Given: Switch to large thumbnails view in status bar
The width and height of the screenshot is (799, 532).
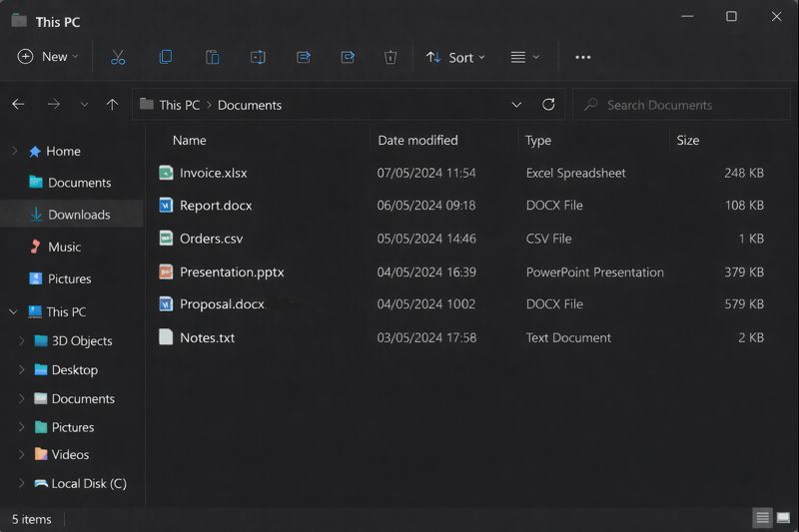Looking at the screenshot, I should (x=784, y=518).
